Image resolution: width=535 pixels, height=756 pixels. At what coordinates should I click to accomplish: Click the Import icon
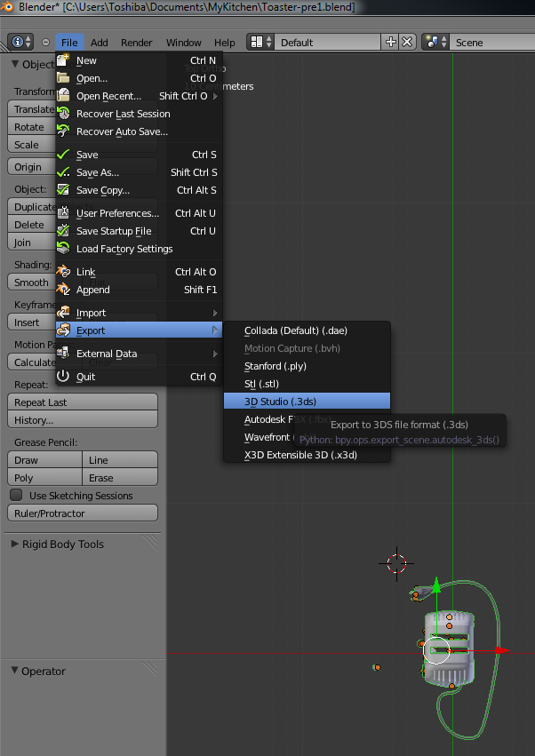pyautogui.click(x=63, y=313)
